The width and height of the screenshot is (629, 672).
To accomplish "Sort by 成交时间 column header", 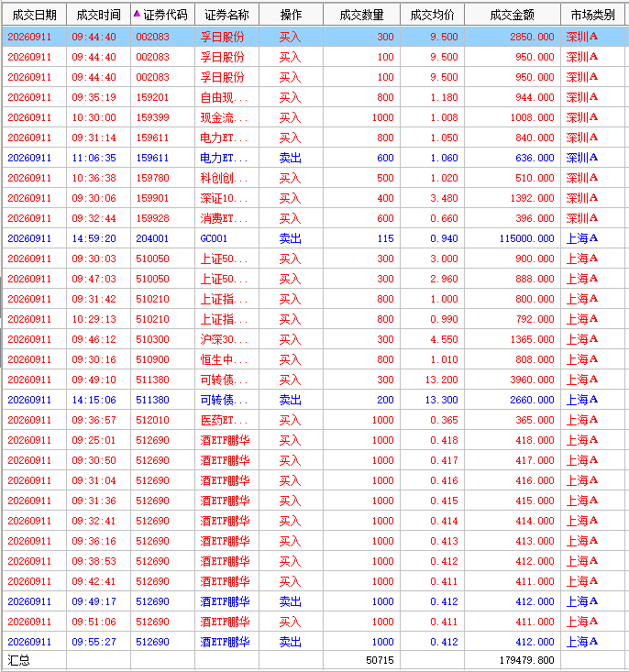I will click(x=99, y=15).
